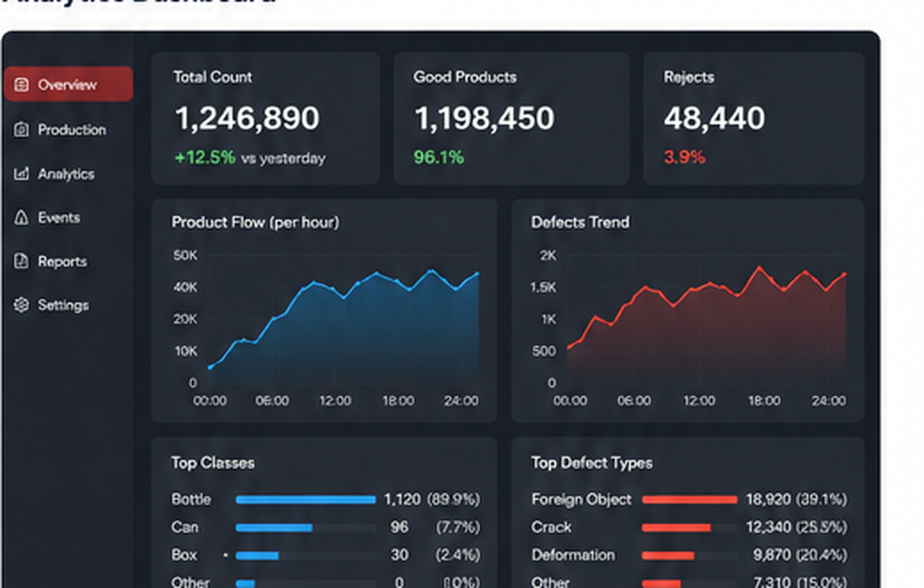Click the 18:00 label under Product Flow
The width and height of the screenshot is (924, 588).
coord(398,402)
